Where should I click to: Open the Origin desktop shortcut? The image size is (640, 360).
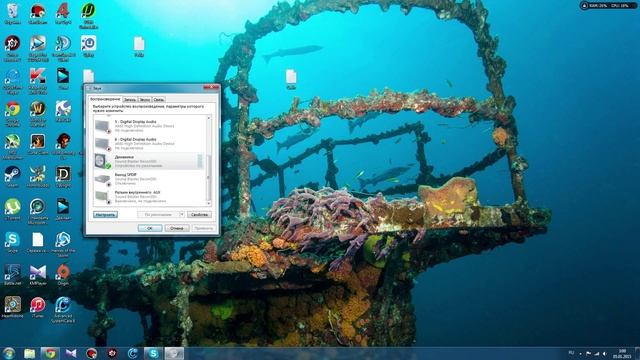tap(63, 275)
